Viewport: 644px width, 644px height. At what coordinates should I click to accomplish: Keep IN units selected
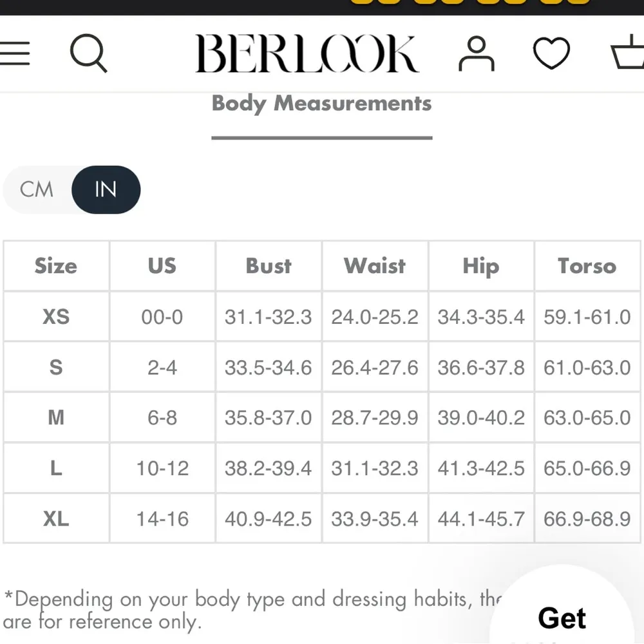coord(106,189)
